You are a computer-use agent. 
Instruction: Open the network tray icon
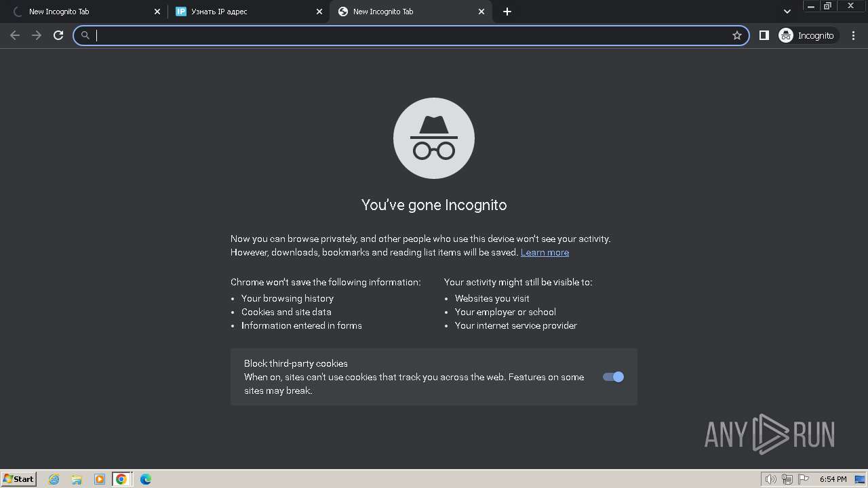click(787, 479)
